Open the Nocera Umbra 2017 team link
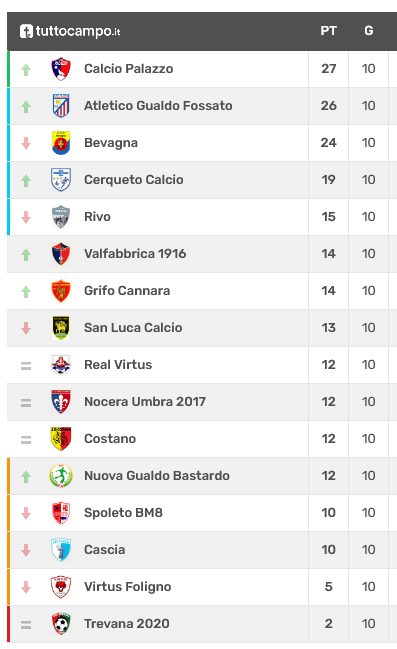The image size is (397, 649). tap(145, 401)
